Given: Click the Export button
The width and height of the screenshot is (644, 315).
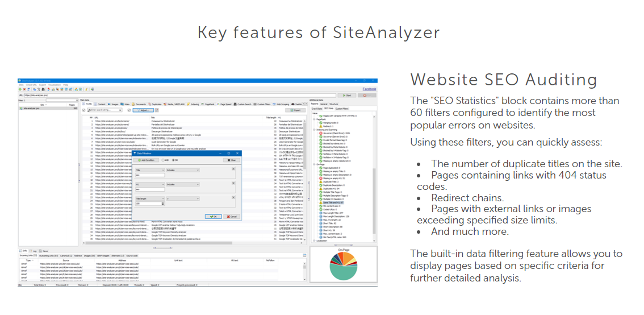Looking at the screenshot, I should [x=295, y=110].
